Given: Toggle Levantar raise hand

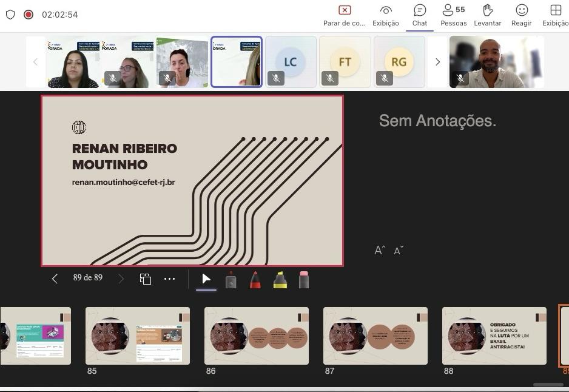Looking at the screenshot, I should tap(487, 15).
